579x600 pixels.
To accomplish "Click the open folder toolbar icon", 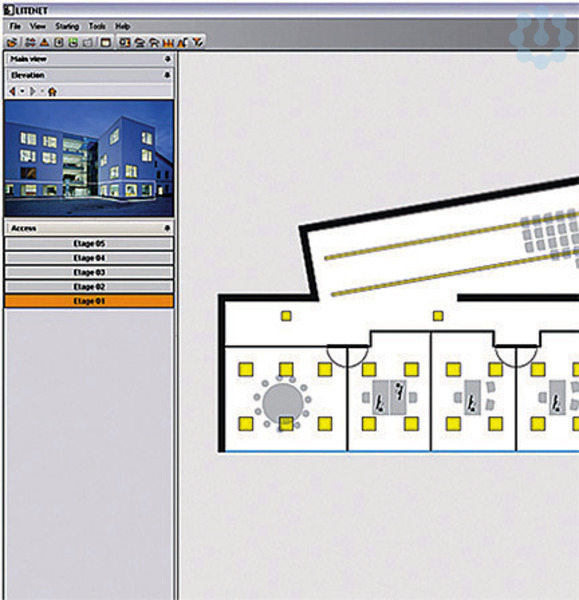I will click(12, 42).
